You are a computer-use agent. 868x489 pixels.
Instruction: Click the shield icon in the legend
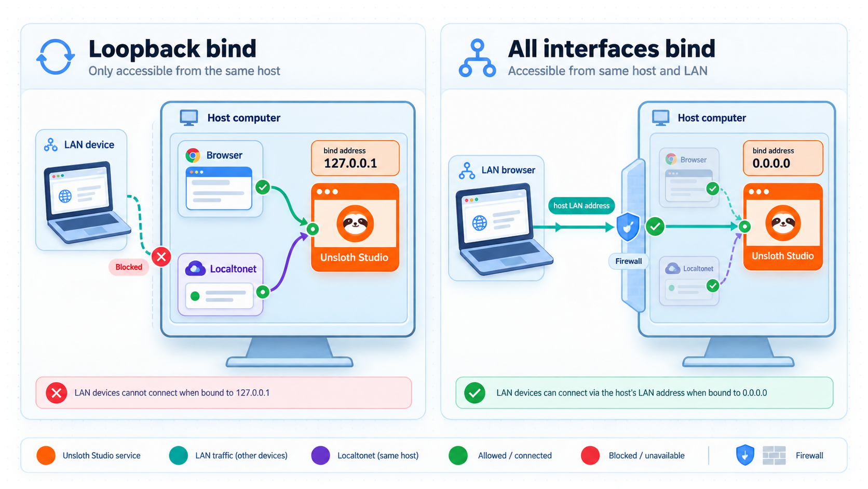tap(745, 455)
